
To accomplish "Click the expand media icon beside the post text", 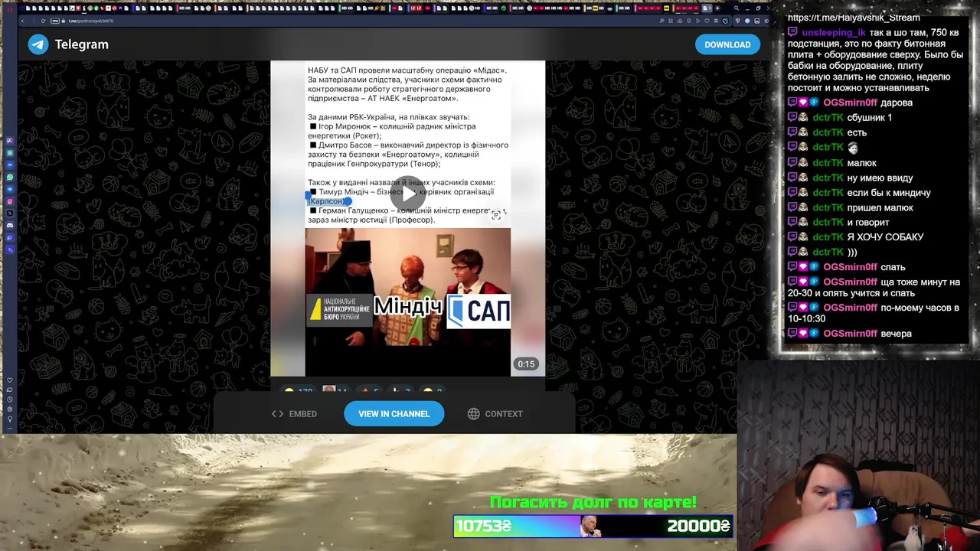I will 496,215.
